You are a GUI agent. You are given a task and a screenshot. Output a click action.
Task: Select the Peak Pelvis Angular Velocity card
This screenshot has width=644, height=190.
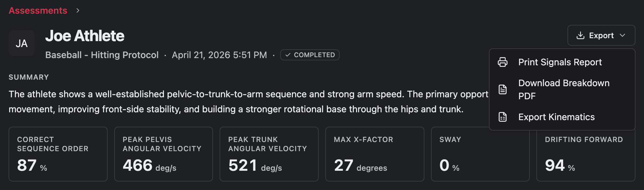click(164, 154)
